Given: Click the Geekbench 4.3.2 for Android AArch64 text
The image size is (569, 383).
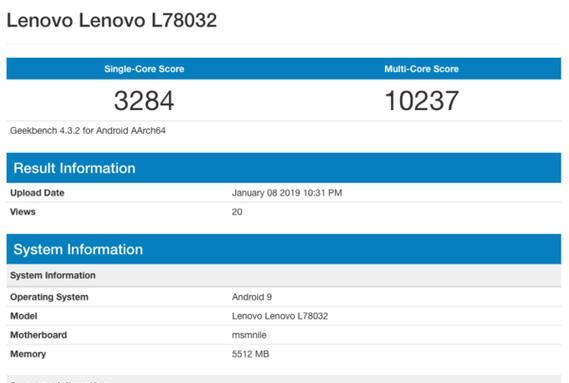Looking at the screenshot, I should (x=88, y=131).
